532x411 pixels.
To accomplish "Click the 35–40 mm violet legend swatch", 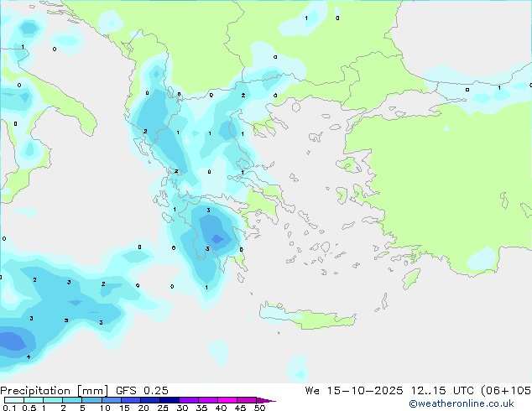I will (x=208, y=400).
